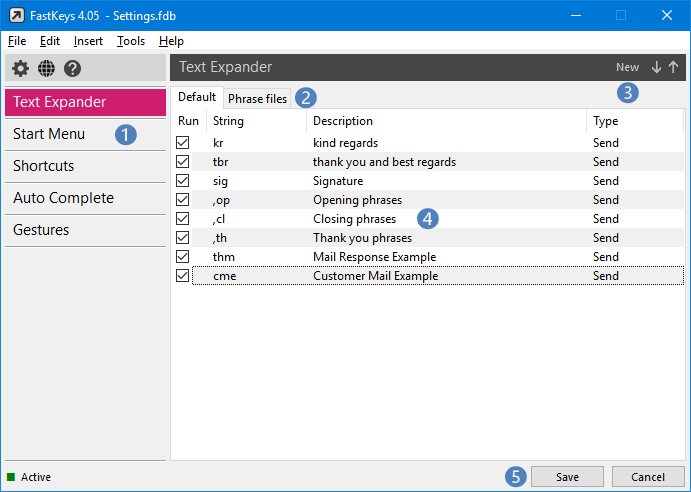Move entry down with down arrow
This screenshot has height=492, width=691.
(x=656, y=67)
